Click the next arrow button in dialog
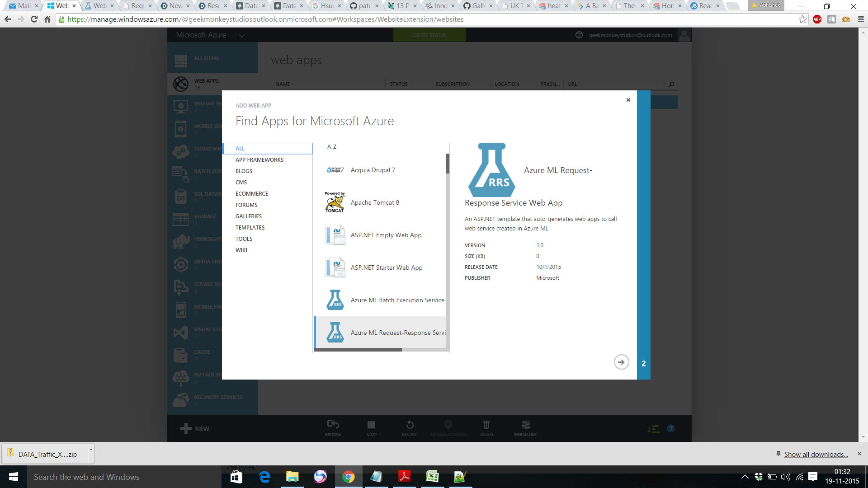 tap(621, 362)
